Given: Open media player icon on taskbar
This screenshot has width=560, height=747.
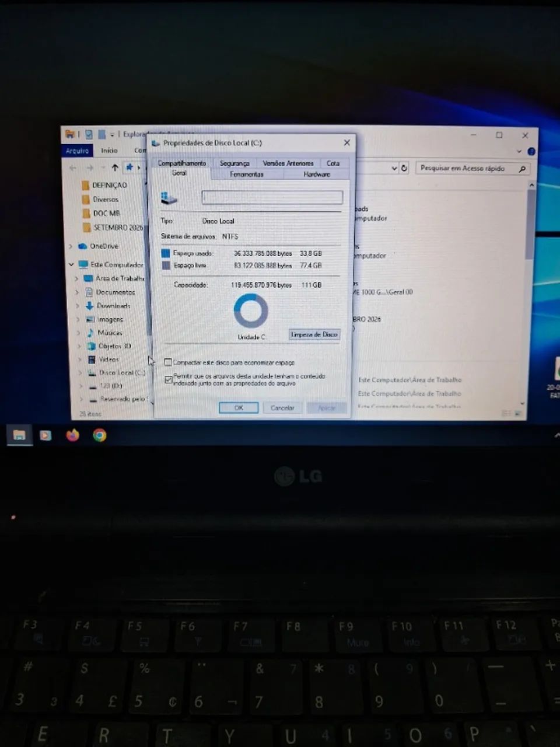Looking at the screenshot, I should coord(45,435).
